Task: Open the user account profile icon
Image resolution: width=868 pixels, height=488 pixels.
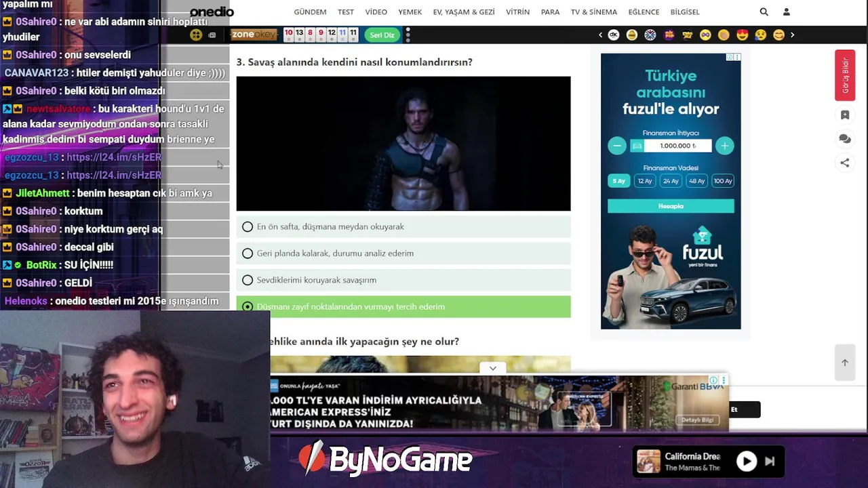Action: click(787, 12)
